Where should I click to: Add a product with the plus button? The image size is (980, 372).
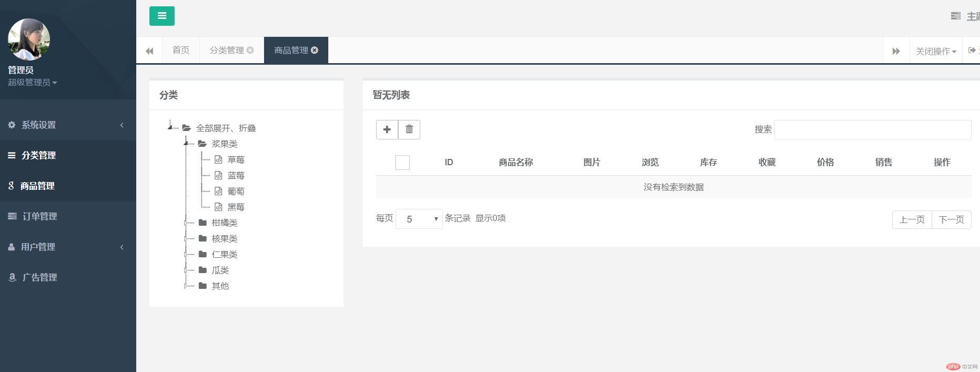[x=387, y=129]
